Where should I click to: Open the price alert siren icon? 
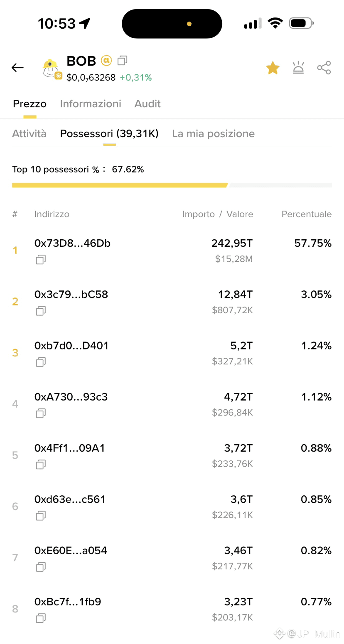click(298, 68)
